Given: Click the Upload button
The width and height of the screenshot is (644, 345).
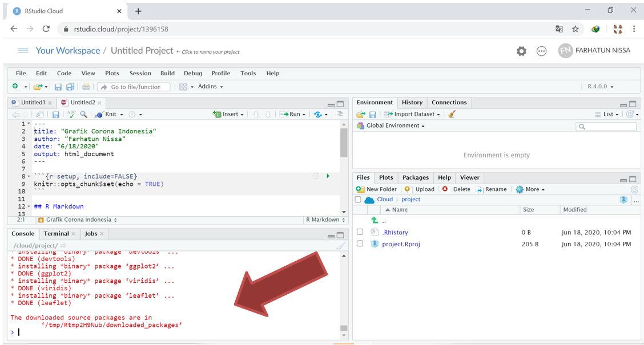Looking at the screenshot, I should click(x=419, y=189).
